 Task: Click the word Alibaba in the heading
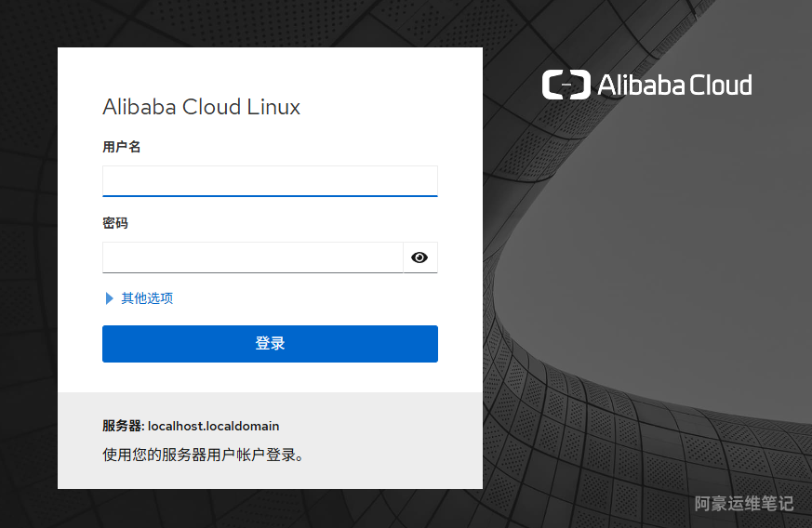click(x=140, y=107)
